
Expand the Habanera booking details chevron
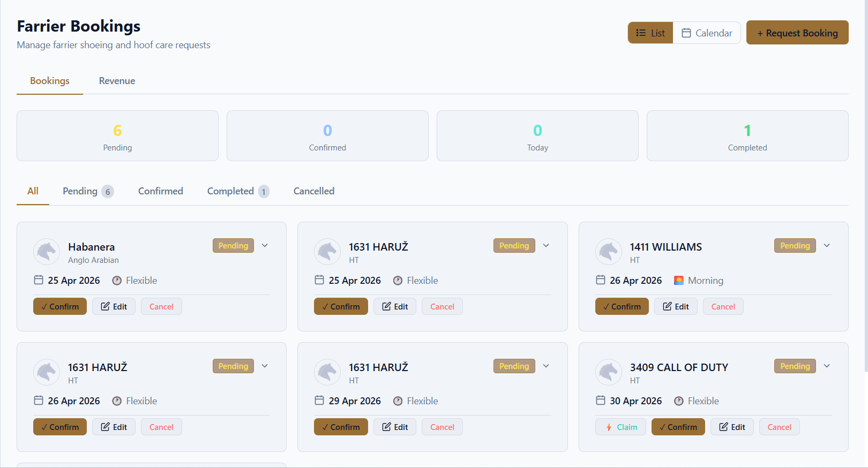pyautogui.click(x=265, y=246)
